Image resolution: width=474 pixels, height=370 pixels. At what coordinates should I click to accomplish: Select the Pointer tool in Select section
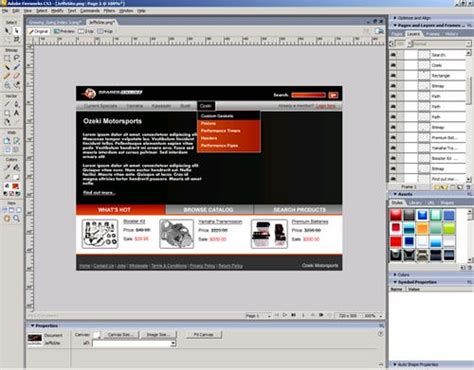point(7,31)
